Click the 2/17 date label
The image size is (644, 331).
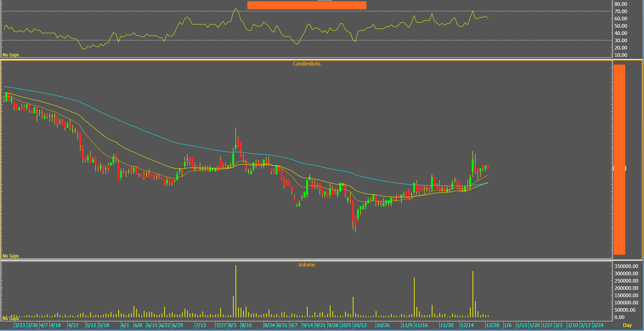585,325
